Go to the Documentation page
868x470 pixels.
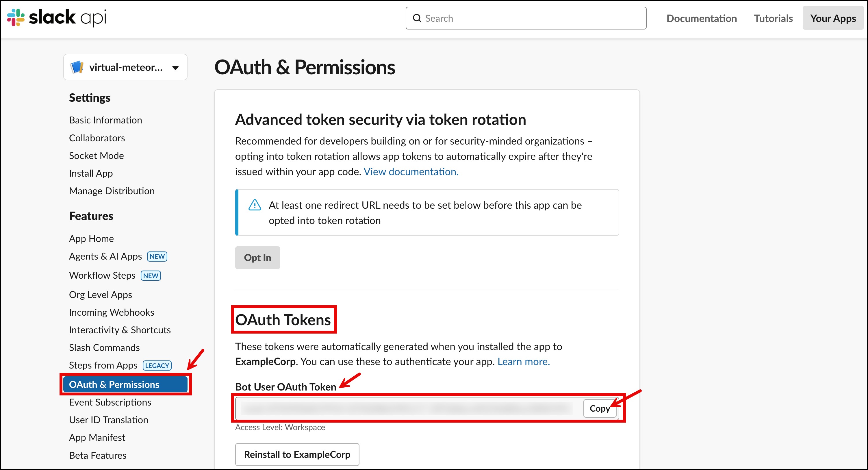[702, 18]
